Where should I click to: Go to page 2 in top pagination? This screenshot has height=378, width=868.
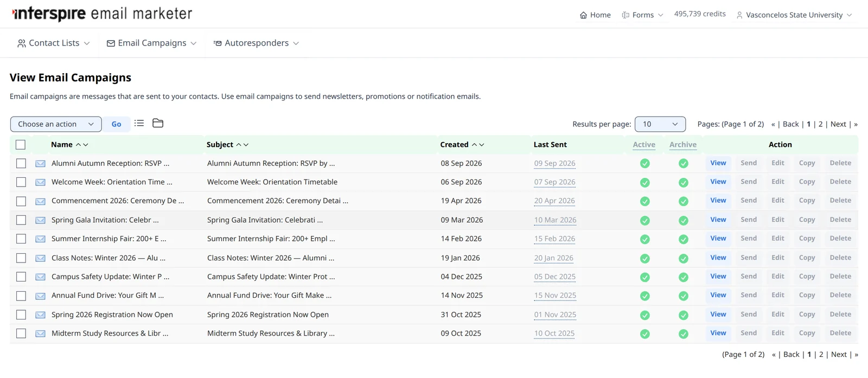pos(820,124)
